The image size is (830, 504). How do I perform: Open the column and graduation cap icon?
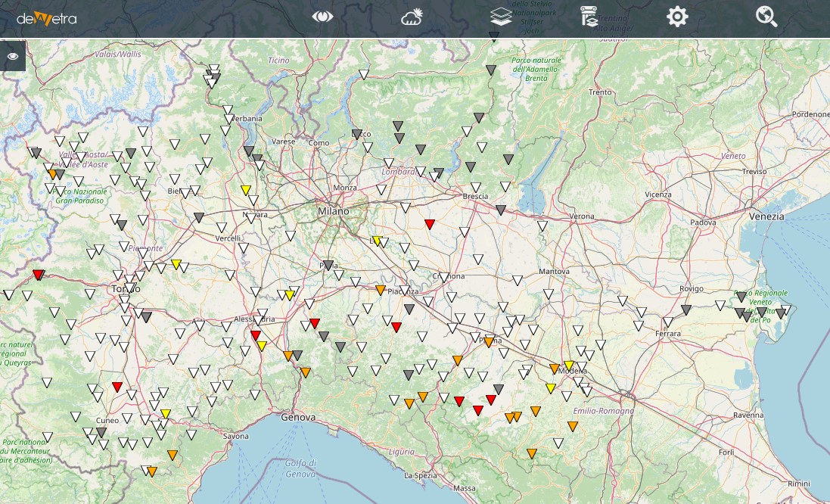coord(589,17)
